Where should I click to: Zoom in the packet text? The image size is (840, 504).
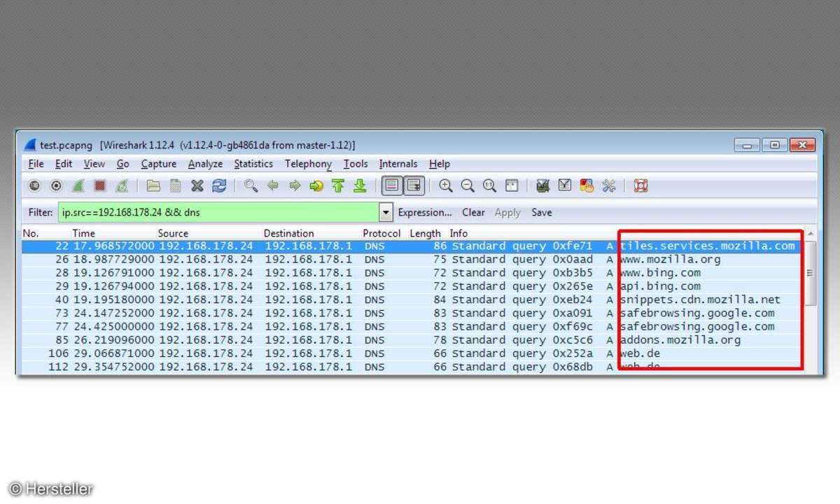click(446, 185)
